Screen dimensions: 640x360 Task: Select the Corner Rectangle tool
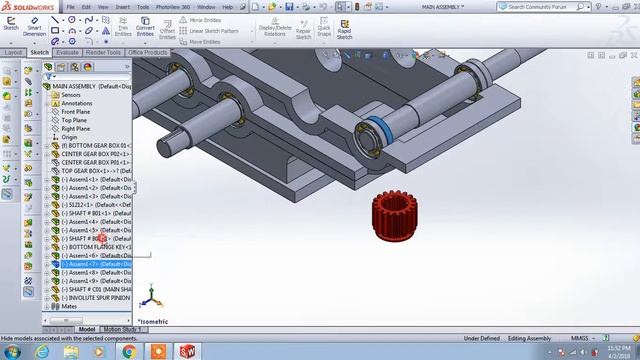[55, 30]
